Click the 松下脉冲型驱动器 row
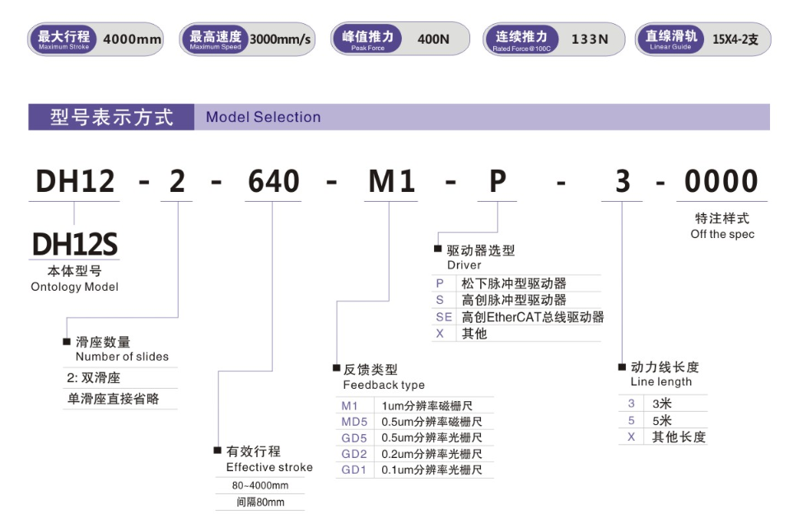812x514 pixels. tap(514, 283)
